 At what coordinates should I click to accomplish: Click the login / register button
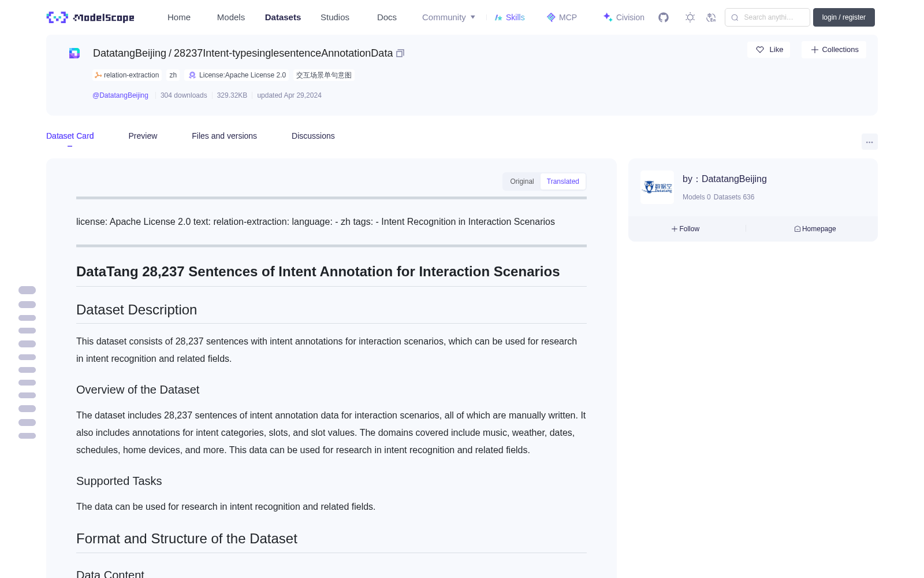pos(844,17)
